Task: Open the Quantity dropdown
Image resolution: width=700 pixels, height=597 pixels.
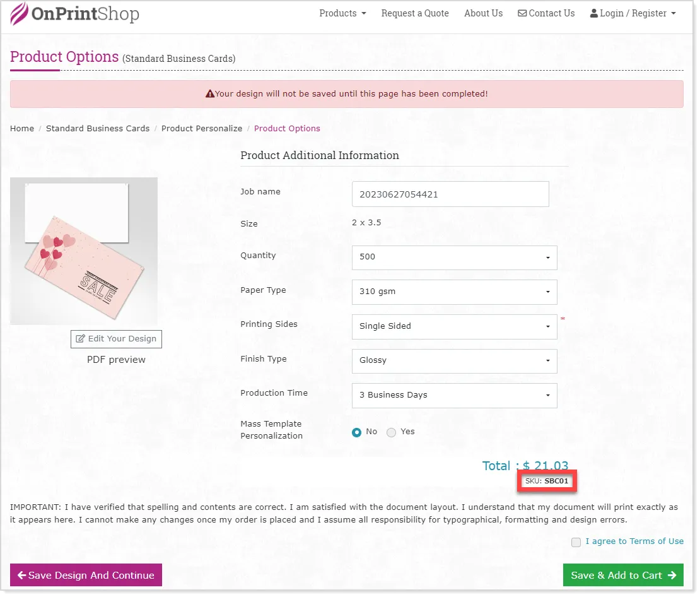Action: (454, 257)
